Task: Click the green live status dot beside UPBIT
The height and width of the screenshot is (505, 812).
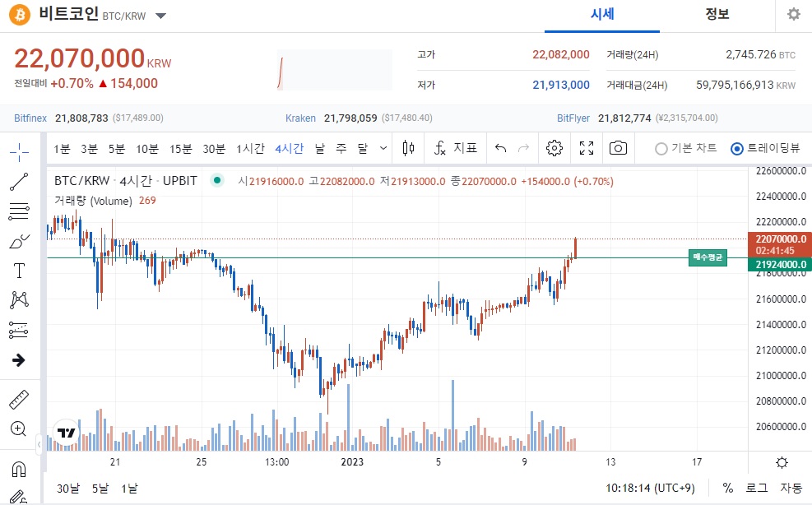Action: pos(217,181)
